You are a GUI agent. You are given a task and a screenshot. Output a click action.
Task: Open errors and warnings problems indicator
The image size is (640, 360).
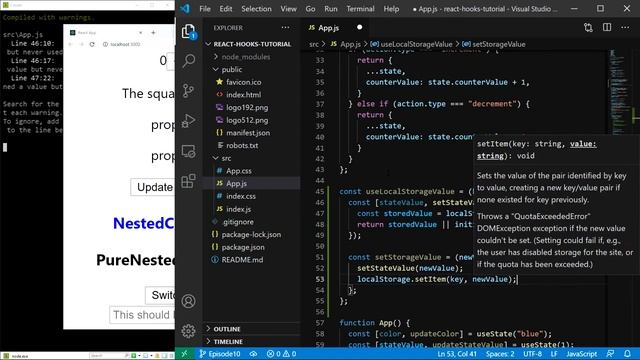click(x=281, y=353)
